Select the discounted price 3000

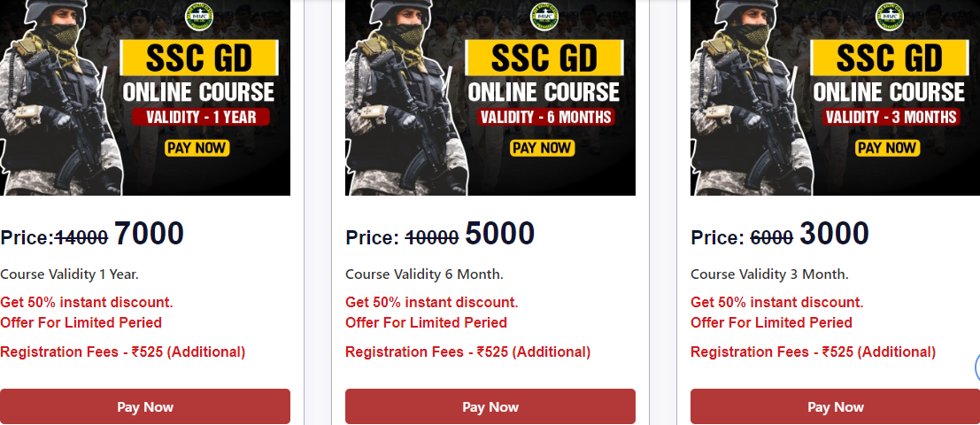(835, 234)
